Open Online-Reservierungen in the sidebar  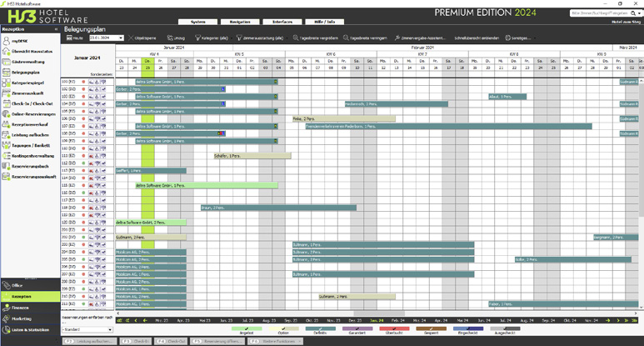(x=29, y=114)
